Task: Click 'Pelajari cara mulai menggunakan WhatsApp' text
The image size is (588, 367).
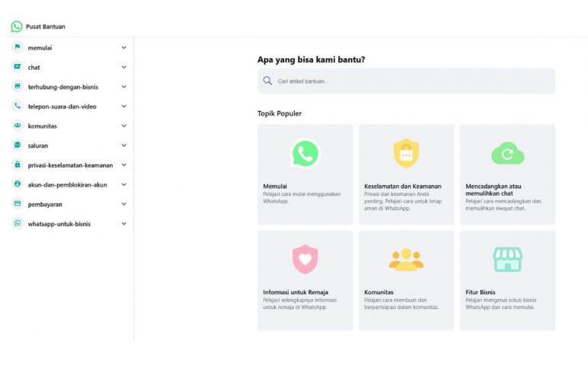Action: click(302, 197)
